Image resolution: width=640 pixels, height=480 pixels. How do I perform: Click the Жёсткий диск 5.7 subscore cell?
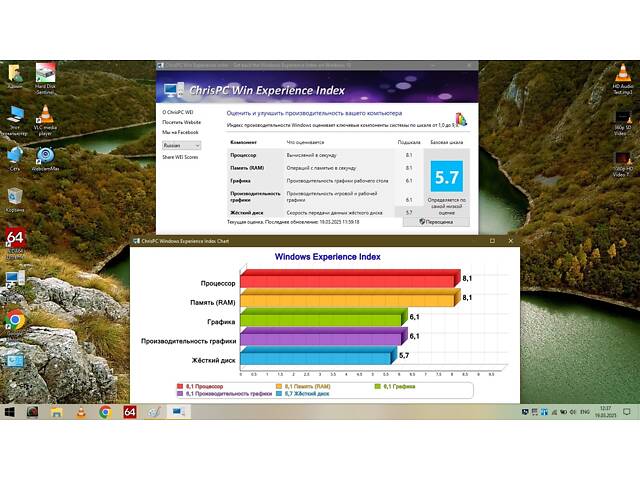pos(409,212)
